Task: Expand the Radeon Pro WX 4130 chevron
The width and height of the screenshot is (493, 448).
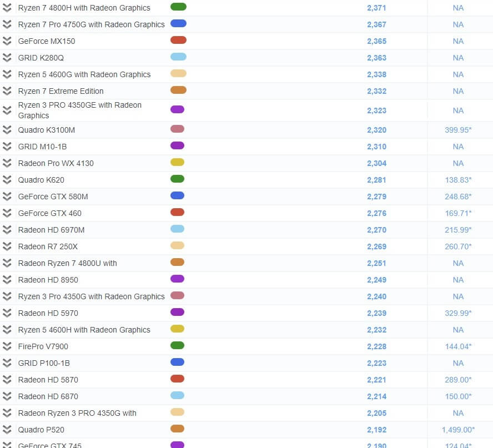Action: coord(7,163)
